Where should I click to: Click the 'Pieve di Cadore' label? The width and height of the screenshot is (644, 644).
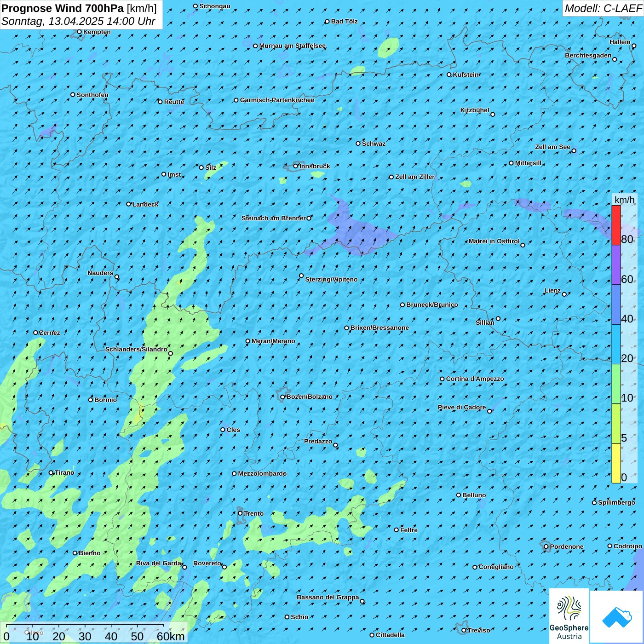pyautogui.click(x=462, y=407)
